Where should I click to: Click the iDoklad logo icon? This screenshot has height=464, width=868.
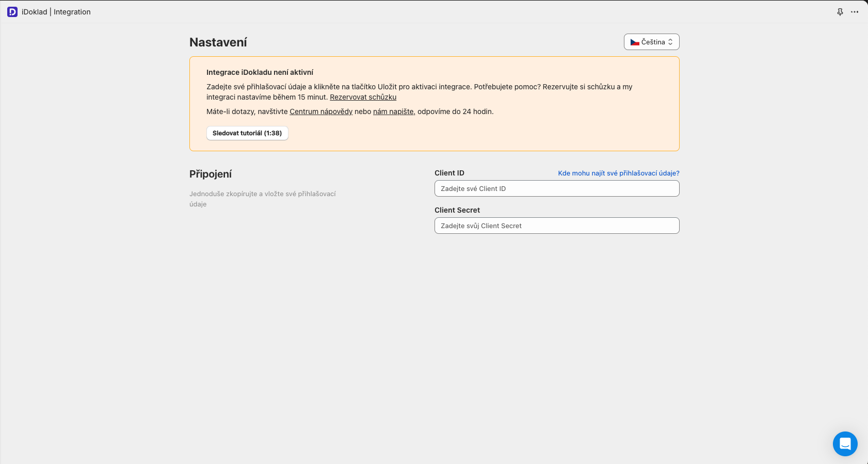[12, 12]
